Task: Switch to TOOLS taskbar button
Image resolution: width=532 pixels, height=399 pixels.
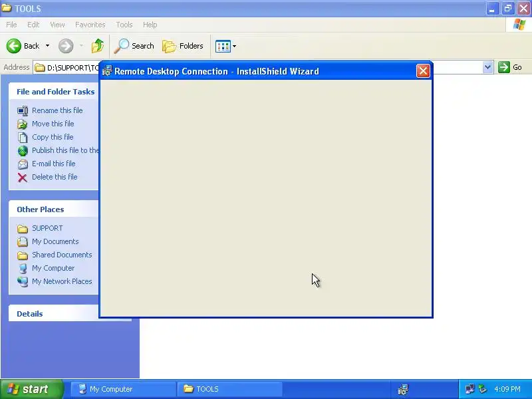Action: click(229, 389)
